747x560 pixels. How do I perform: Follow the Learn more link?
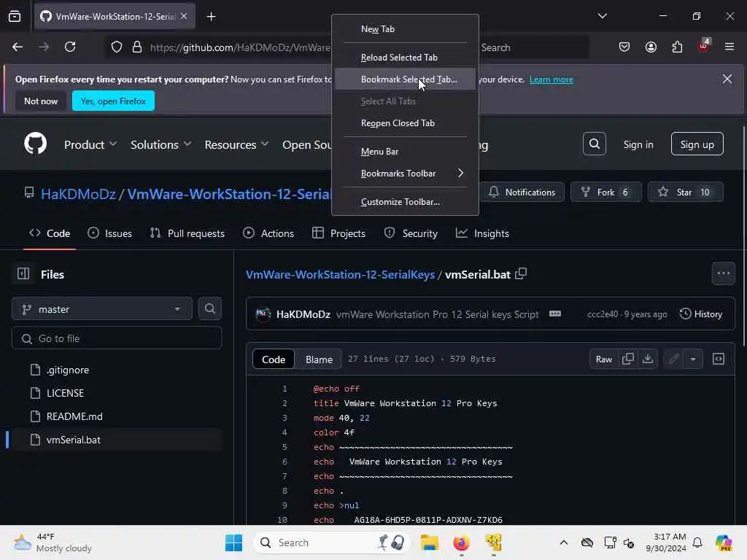(551, 79)
